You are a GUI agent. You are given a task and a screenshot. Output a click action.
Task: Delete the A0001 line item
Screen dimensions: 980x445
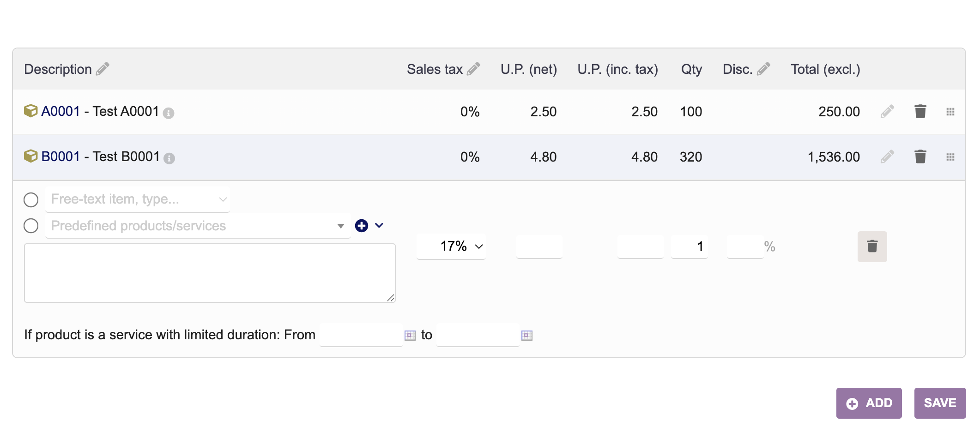tap(920, 111)
